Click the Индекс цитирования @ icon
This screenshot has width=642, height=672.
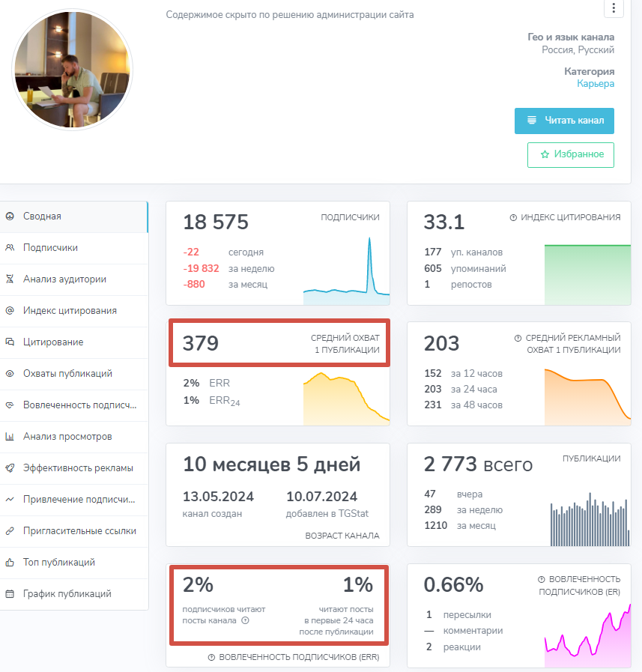[10, 310]
